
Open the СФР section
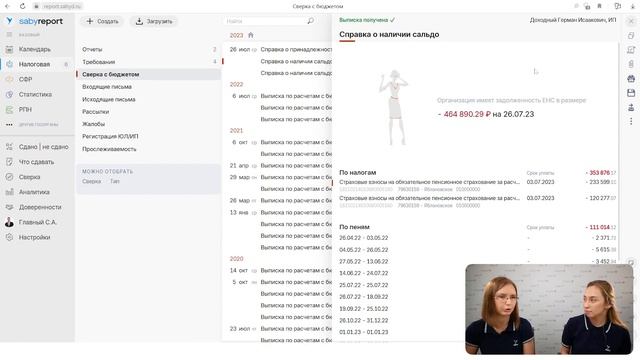pos(25,80)
